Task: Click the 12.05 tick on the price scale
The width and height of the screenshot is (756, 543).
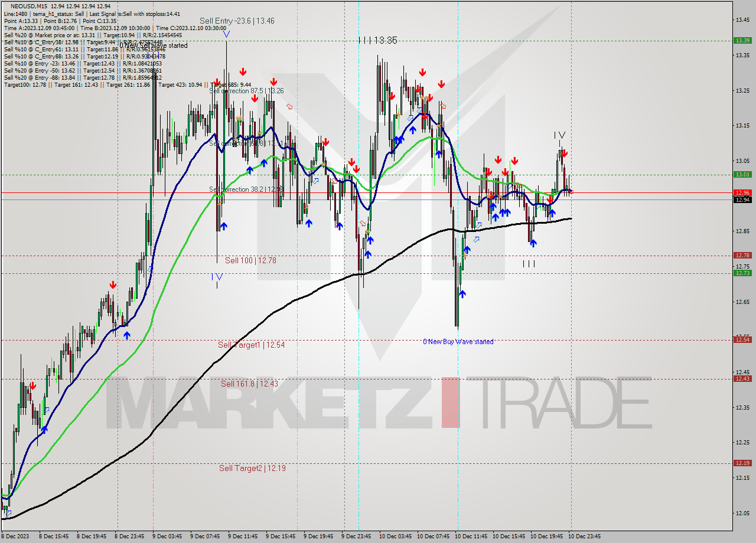Action: [742, 513]
